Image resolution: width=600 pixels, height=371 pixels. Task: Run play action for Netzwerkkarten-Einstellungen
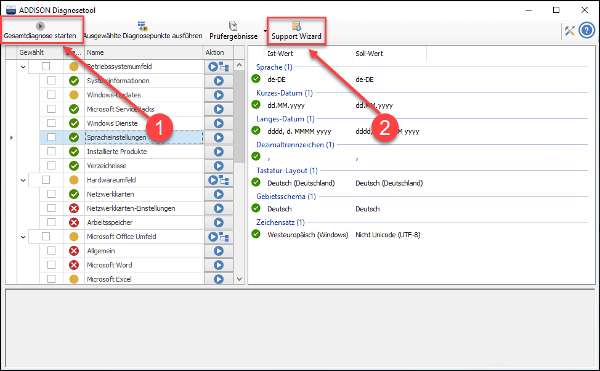pyautogui.click(x=218, y=208)
